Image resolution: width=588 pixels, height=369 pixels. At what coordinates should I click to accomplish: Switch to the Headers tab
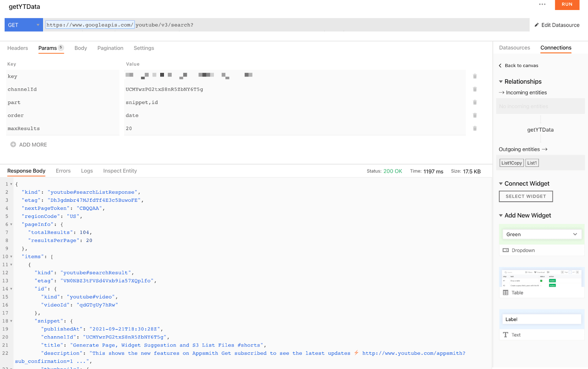click(18, 48)
